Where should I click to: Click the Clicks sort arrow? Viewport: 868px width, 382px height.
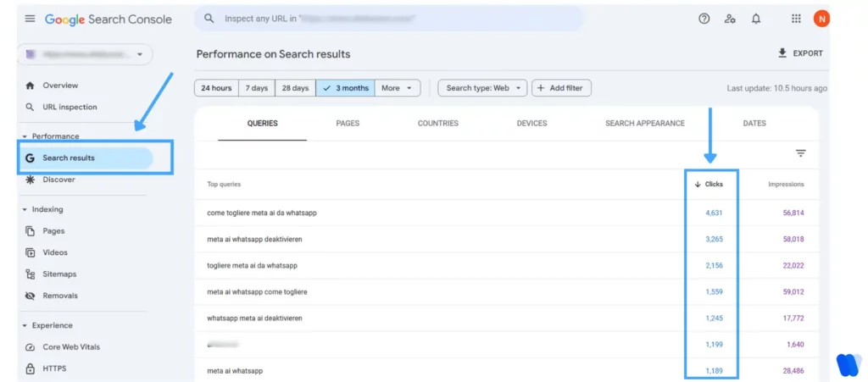(698, 185)
